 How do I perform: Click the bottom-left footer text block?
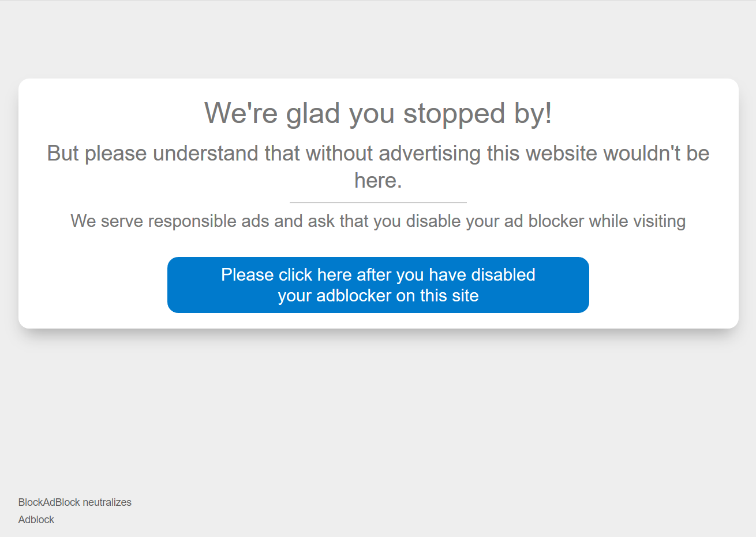[x=74, y=510]
